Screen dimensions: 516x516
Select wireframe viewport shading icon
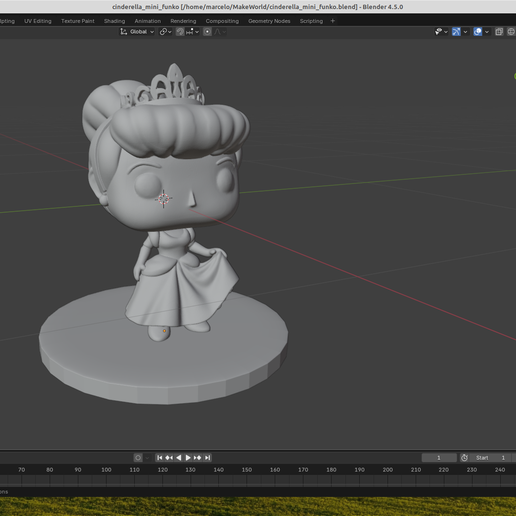(x=511, y=32)
